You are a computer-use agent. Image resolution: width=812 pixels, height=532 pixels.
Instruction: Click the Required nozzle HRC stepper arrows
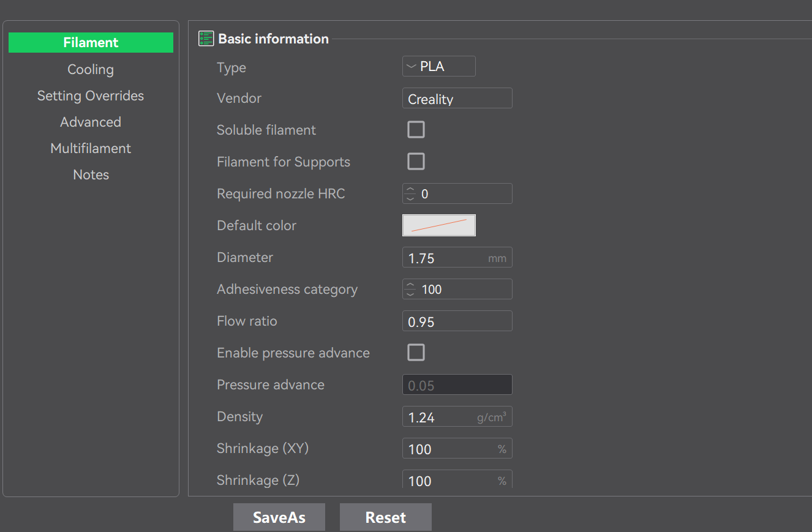(410, 194)
